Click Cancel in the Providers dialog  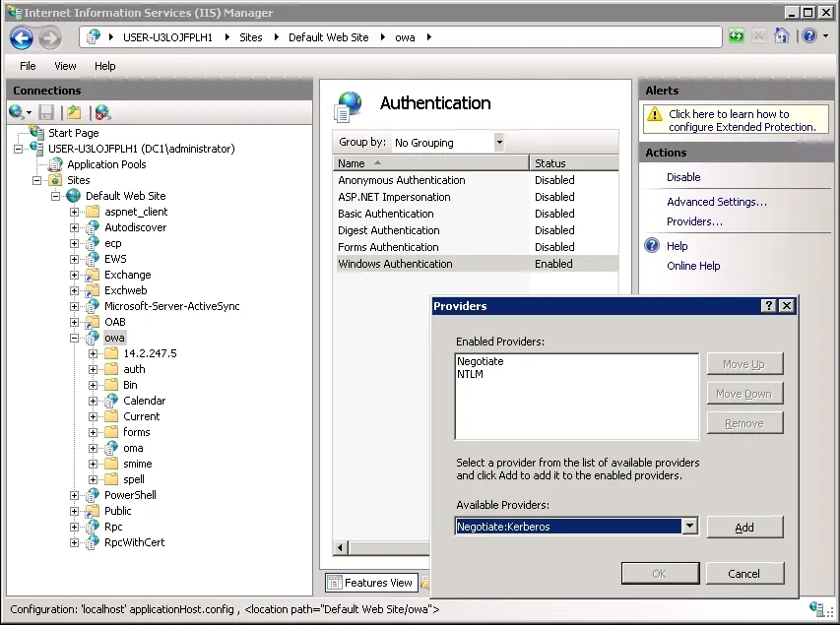[744, 574]
